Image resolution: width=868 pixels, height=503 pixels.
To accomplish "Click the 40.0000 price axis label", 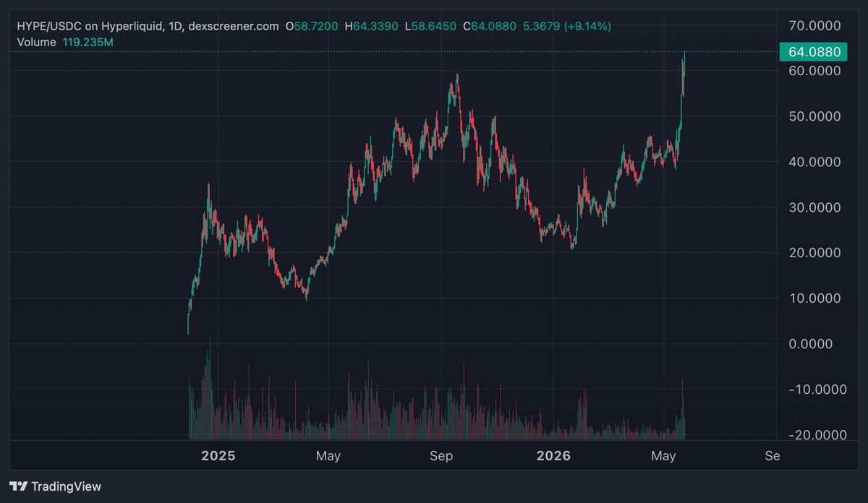I will tap(814, 162).
